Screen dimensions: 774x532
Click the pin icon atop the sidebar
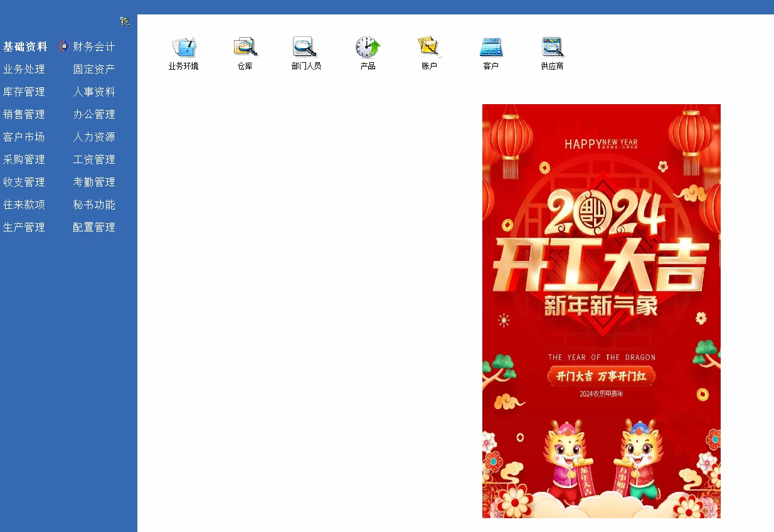[125, 21]
